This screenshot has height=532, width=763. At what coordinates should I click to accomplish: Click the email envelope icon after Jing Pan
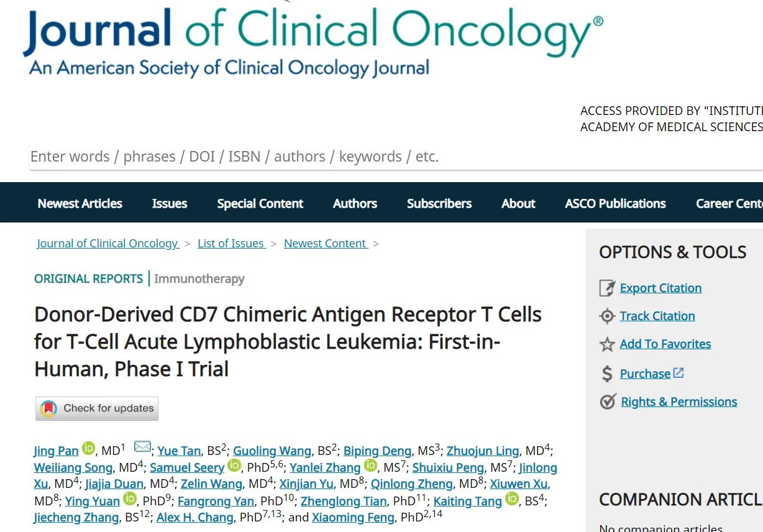coord(142,446)
